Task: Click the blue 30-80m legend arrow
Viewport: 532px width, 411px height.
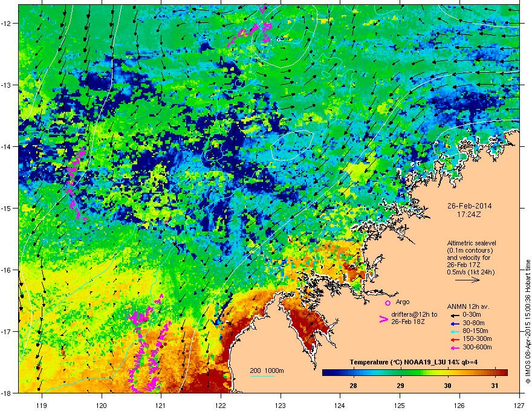Action: (x=454, y=323)
